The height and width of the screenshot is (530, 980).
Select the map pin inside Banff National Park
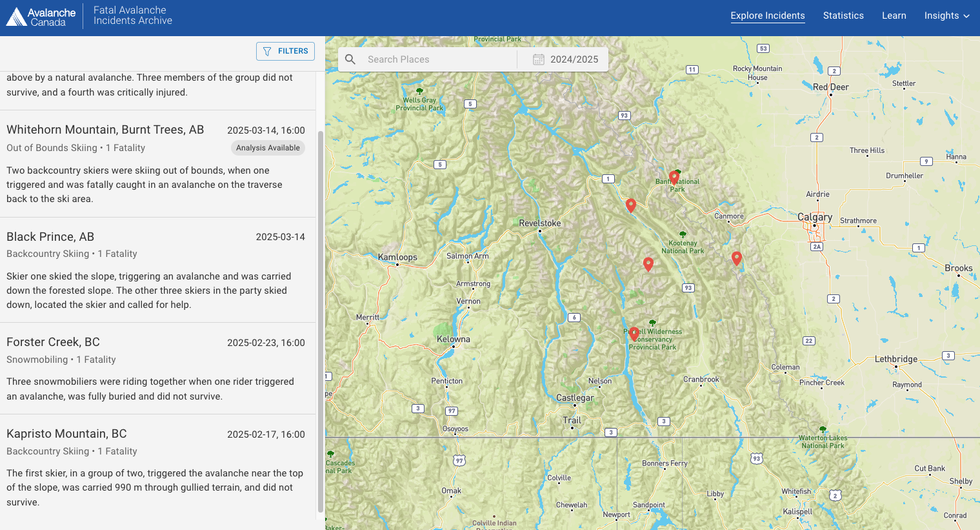tap(675, 176)
